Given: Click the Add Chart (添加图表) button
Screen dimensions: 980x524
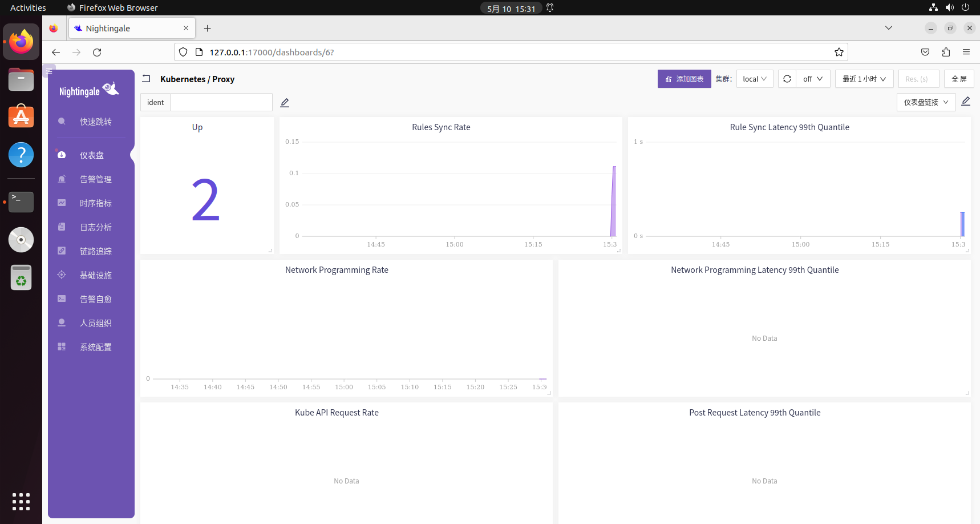Looking at the screenshot, I should [x=684, y=79].
